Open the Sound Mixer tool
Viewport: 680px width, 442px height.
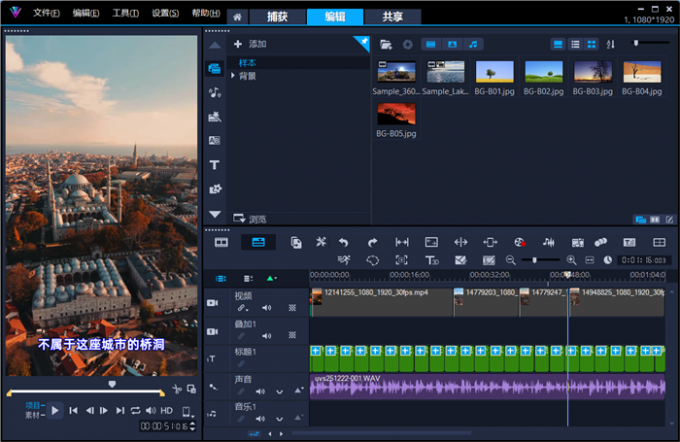click(548, 242)
